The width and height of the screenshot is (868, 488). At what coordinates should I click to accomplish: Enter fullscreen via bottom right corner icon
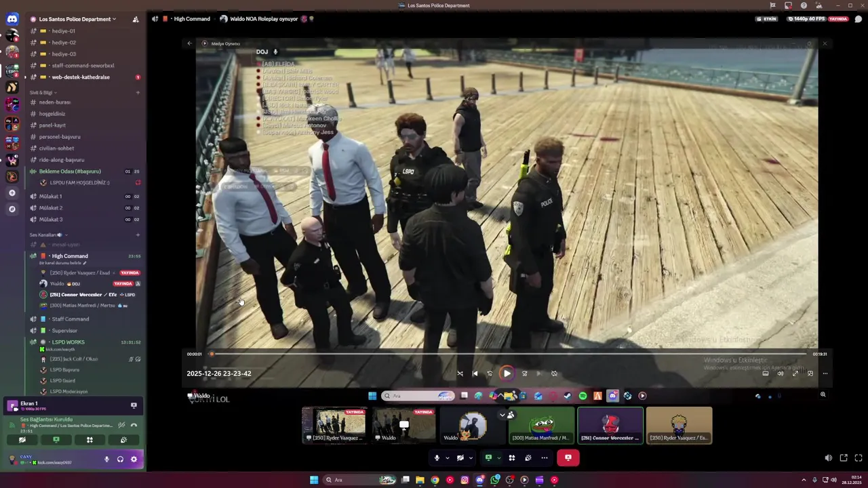859,458
